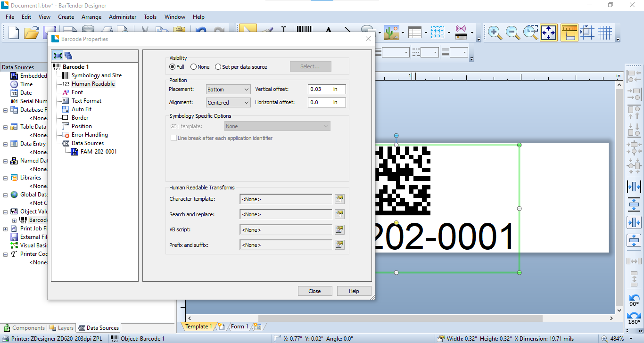Click the Rotate 90° icon
Image resolution: width=644 pixels, height=343 pixels.
click(634, 300)
